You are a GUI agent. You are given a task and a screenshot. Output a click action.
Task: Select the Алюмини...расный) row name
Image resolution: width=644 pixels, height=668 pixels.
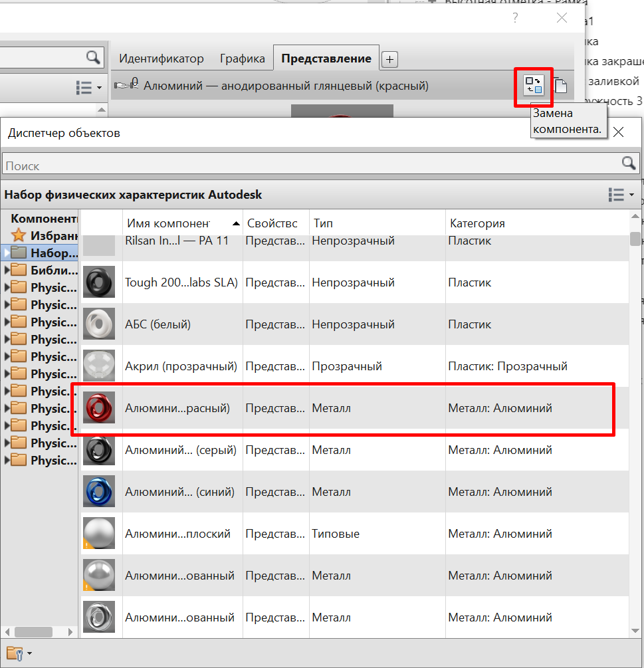[177, 408]
